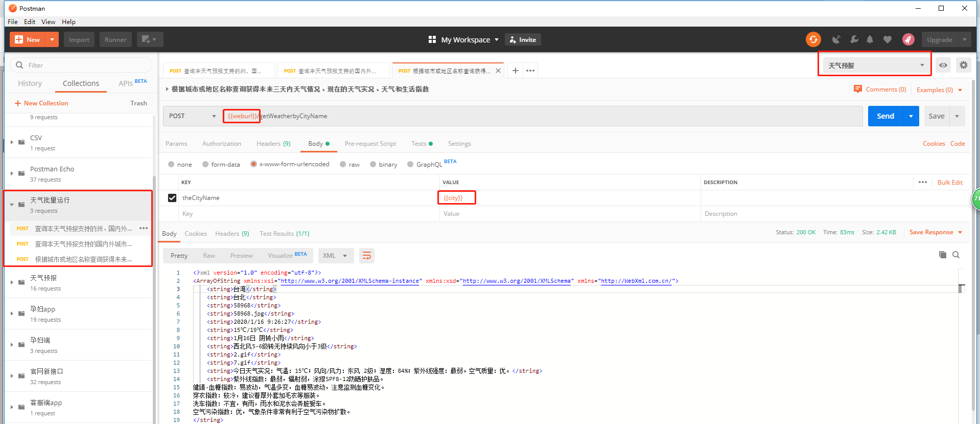Viewport: 980px width, 424px height.
Task: Uncheck the theCityName parameter checkbox
Action: click(x=172, y=198)
